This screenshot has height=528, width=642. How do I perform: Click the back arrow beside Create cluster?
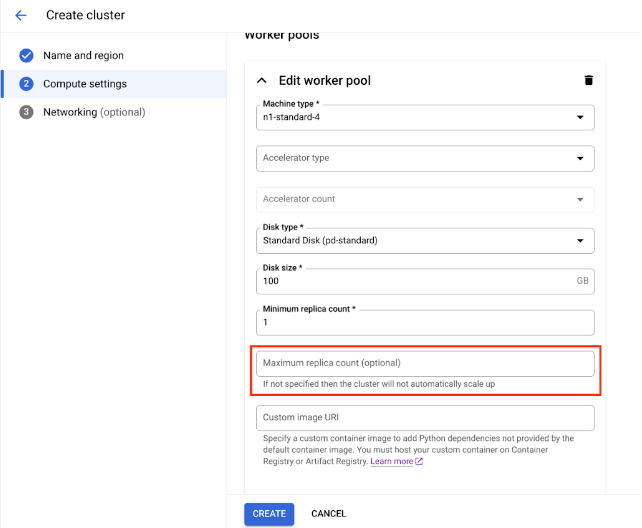pyautogui.click(x=21, y=16)
